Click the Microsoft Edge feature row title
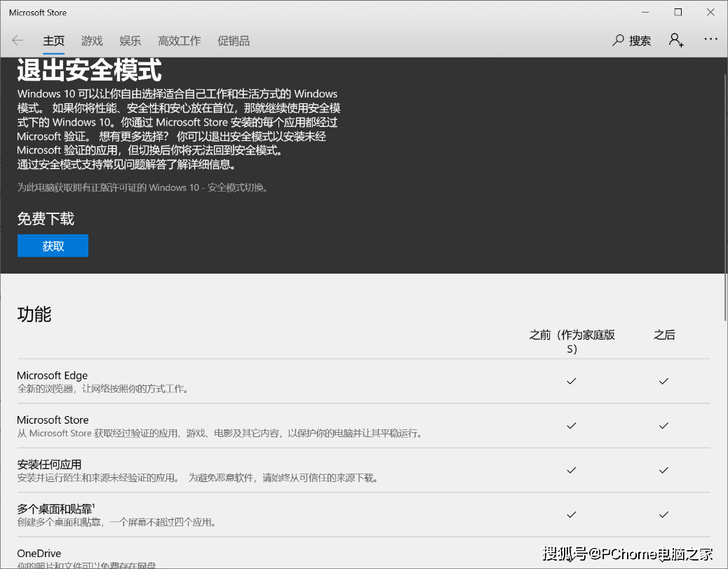 pyautogui.click(x=53, y=375)
